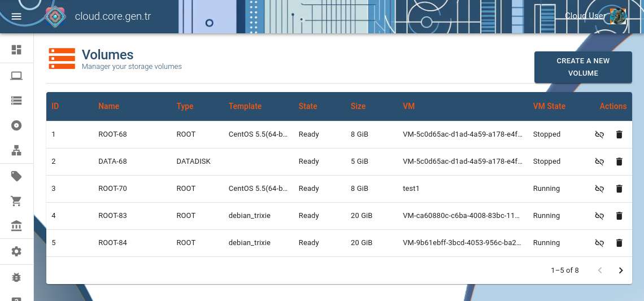This screenshot has width=644, height=301.
Task: Go to next page of volumes
Action: point(621,270)
